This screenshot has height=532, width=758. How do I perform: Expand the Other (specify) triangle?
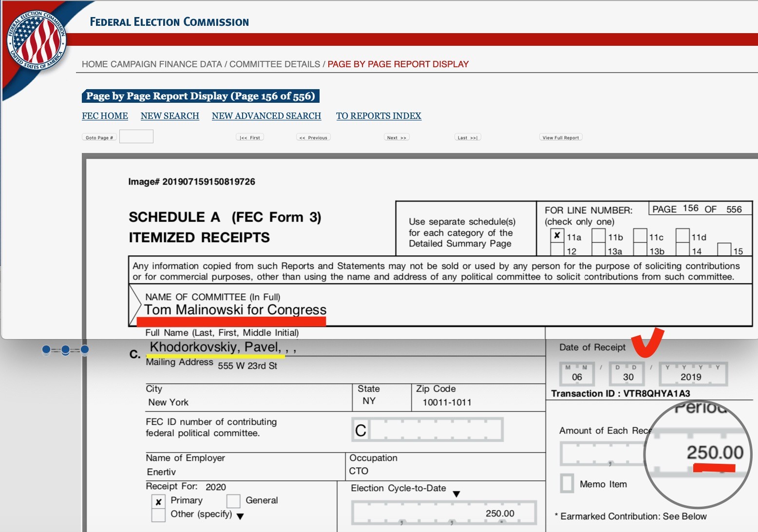point(240,516)
